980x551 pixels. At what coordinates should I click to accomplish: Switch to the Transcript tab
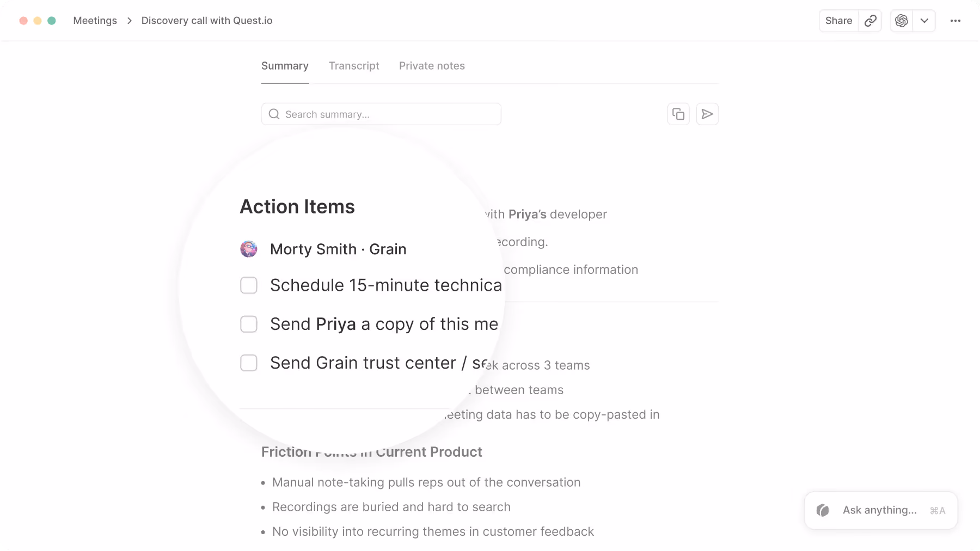pos(353,66)
